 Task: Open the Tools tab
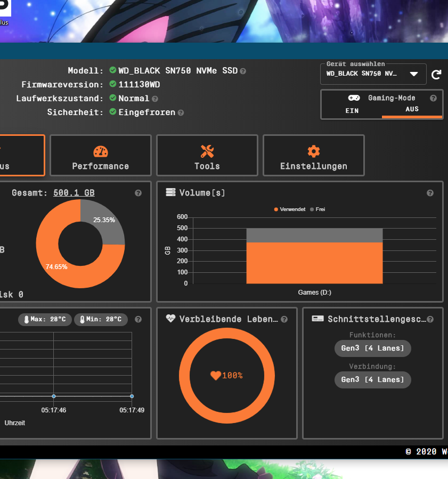(207, 156)
